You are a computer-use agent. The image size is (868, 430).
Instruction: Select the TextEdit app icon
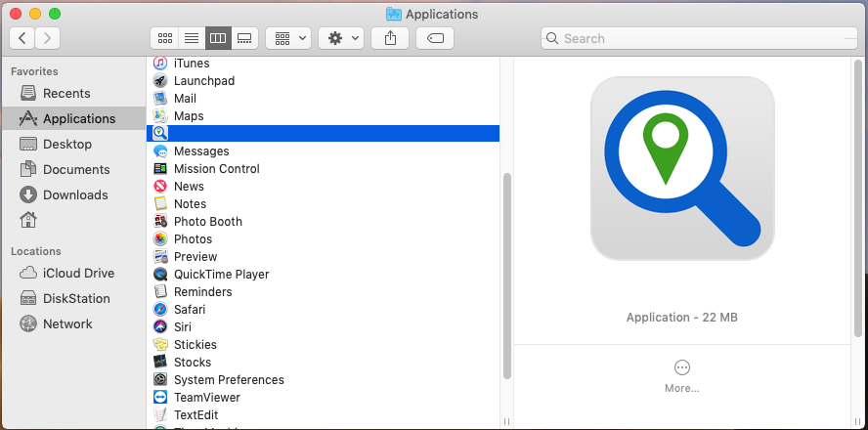pos(160,414)
